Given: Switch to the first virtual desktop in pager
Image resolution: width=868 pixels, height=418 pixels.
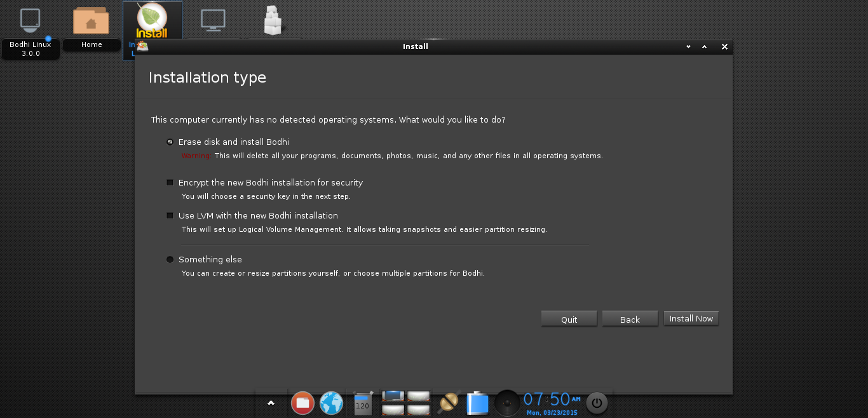Looking at the screenshot, I should [392, 396].
